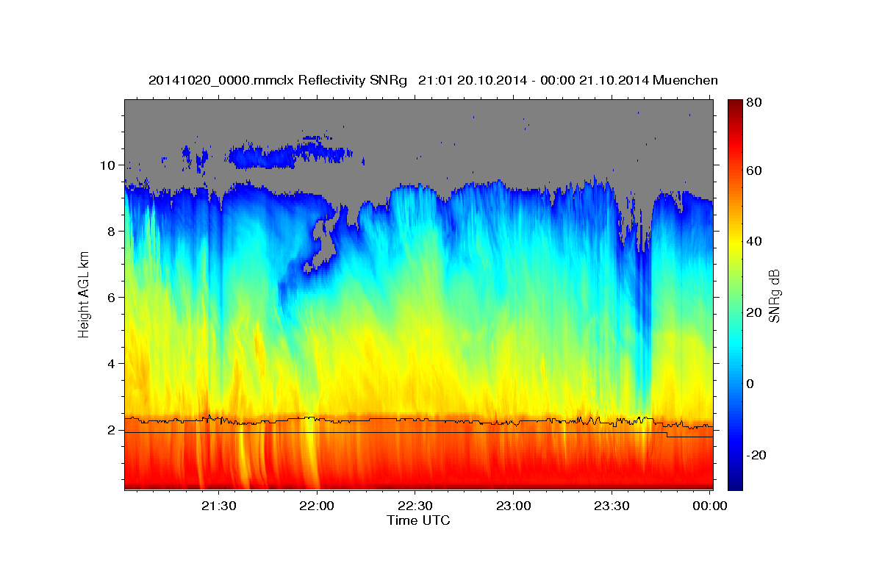This screenshot has width=882, height=588.
Task: Click the colorbar value 40
Action: point(753,241)
